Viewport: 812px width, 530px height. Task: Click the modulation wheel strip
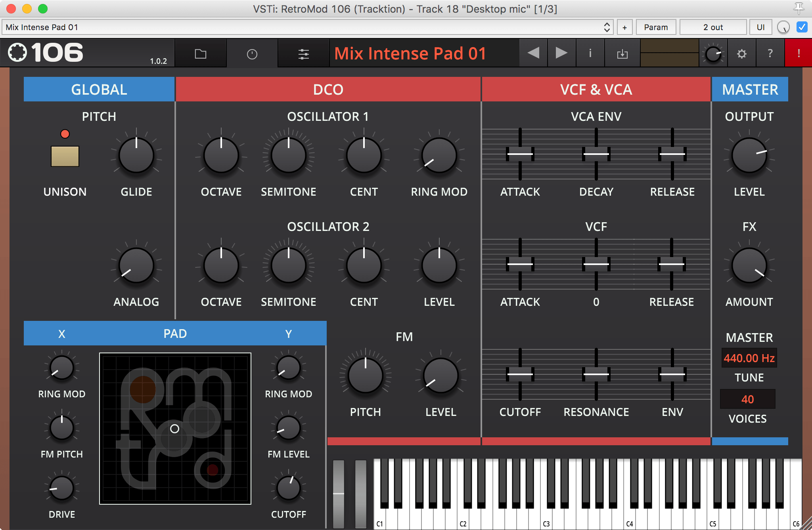tap(361, 494)
